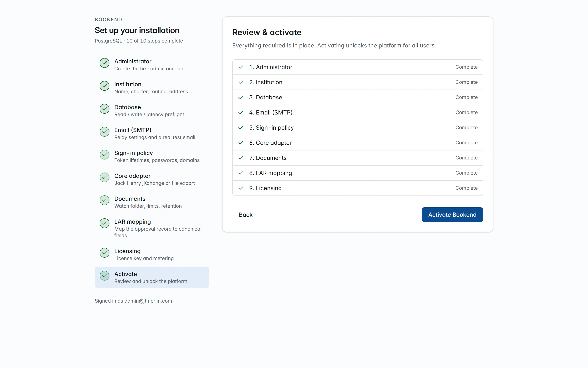Click the Institution step's green check icon

point(105,86)
